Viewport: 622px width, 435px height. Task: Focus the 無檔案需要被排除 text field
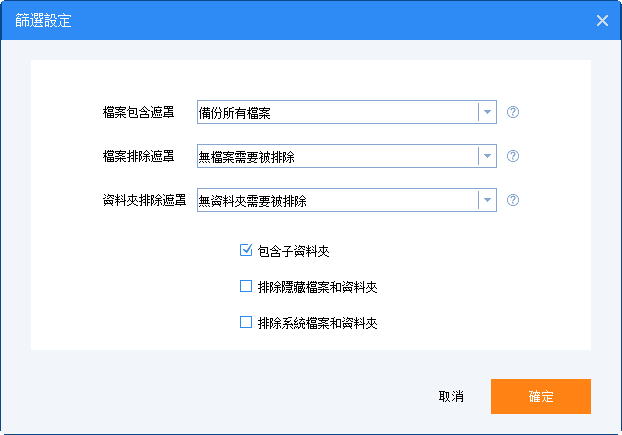click(337, 156)
